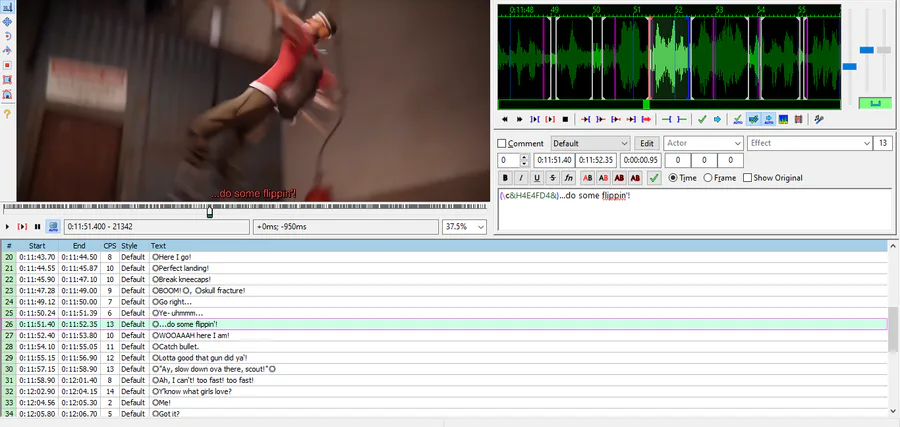Toggle link between zoom and volume sliders
Screen dimensions: 900x427
pyautogui.click(x=875, y=103)
